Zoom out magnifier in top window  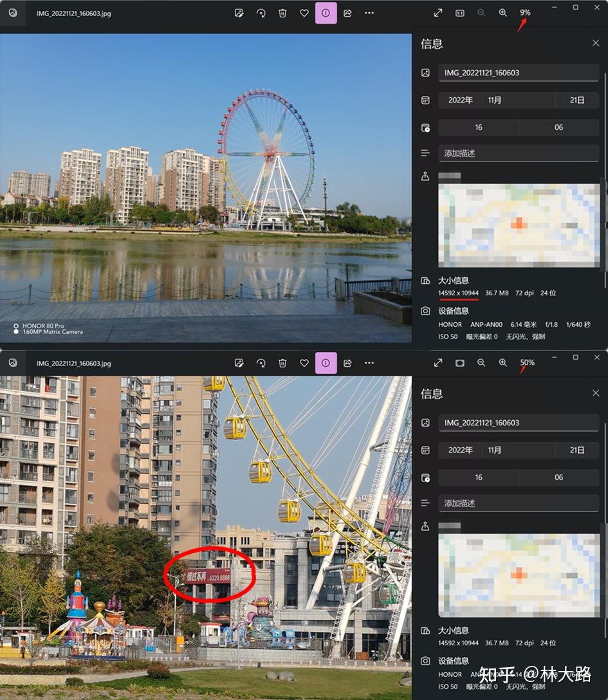(481, 13)
